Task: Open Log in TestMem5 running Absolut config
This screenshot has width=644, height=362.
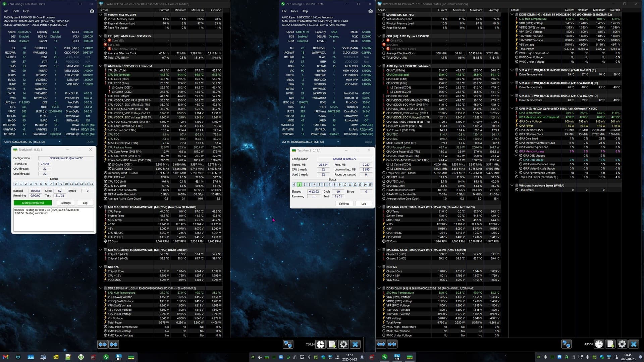Action: pyautogui.click(x=363, y=204)
